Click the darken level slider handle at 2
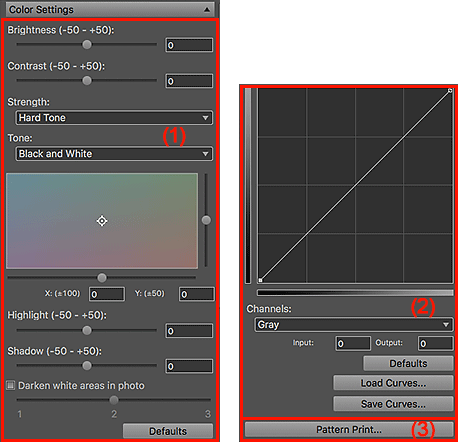This screenshot has height=442, width=458. click(114, 400)
